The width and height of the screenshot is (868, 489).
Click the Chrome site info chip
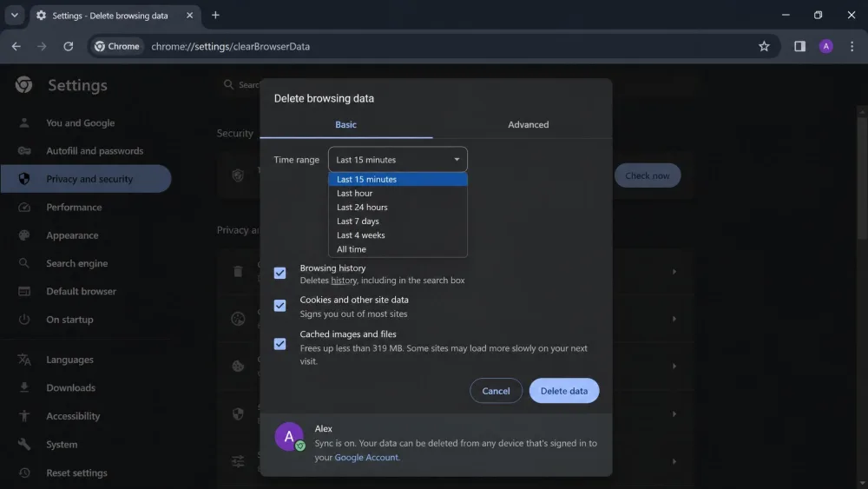tap(117, 47)
